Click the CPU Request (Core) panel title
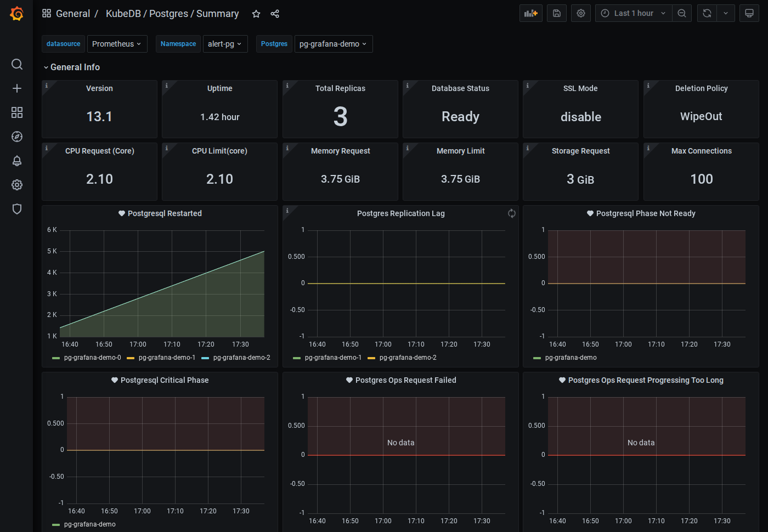Screen dimensions: 768x532 [100, 151]
